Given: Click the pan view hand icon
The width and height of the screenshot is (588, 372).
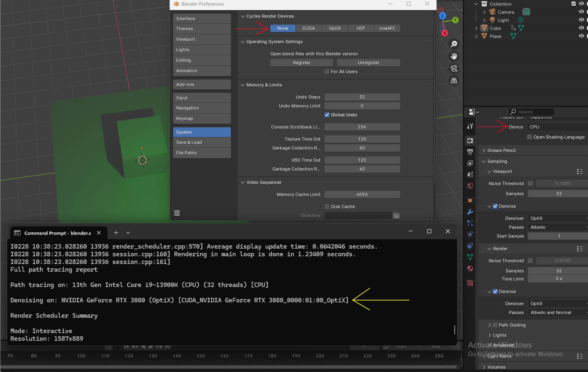Looking at the screenshot, I should [x=454, y=56].
